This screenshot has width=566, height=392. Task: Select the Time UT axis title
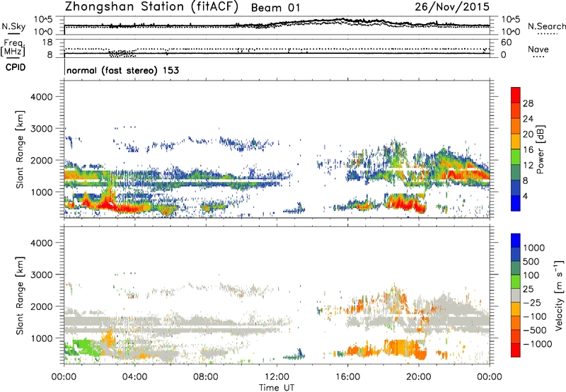coord(277,388)
